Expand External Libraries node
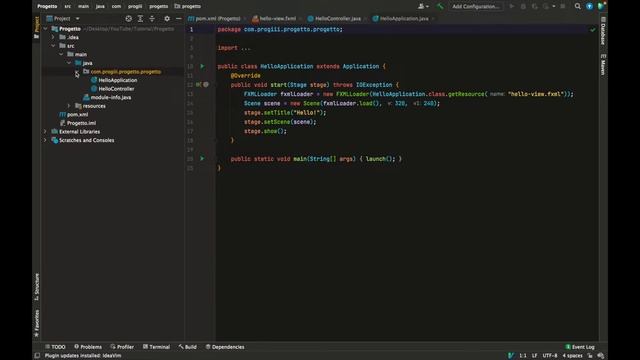Screen dimensions: 640x360 pos(45,131)
